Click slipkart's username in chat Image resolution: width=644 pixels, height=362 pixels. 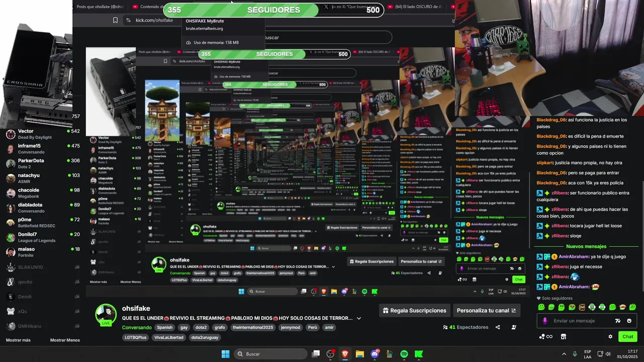[544, 163]
